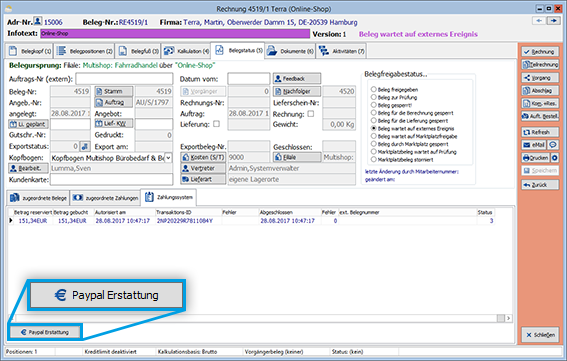The width and height of the screenshot is (567, 361).
Task: Click the Filiale button
Action: (297, 157)
